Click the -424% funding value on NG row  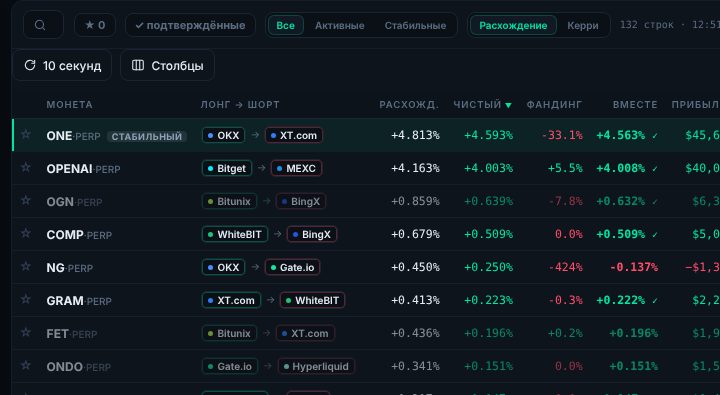point(565,267)
